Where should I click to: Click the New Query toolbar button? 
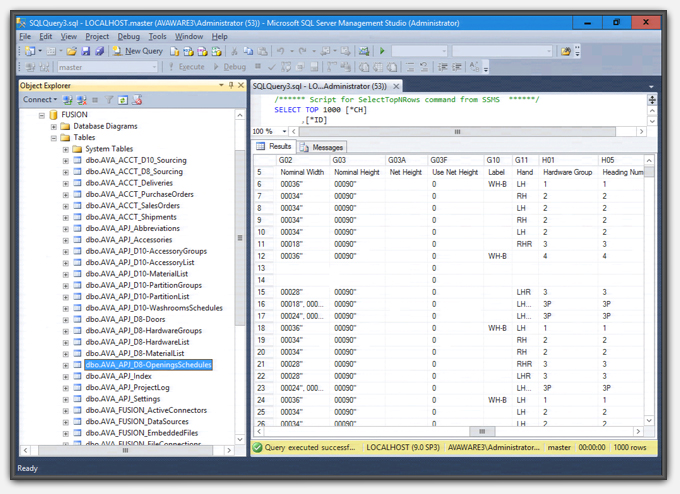(138, 51)
